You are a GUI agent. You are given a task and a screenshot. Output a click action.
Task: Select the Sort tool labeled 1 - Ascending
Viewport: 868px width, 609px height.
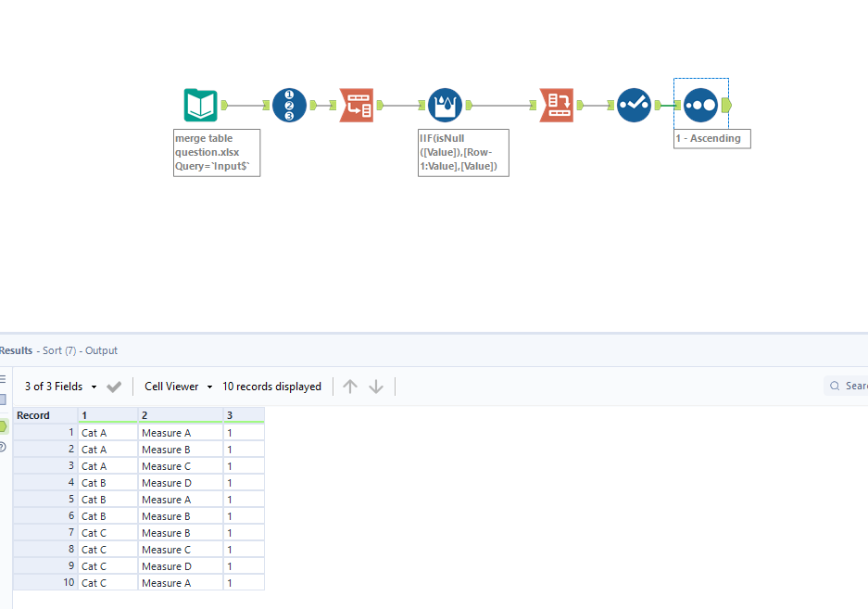700,105
